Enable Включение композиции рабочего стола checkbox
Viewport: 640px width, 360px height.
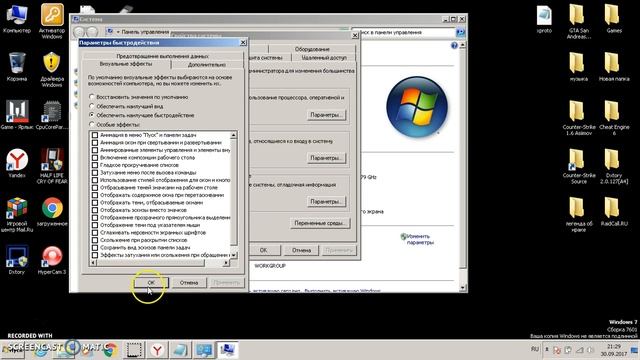pyautogui.click(x=95, y=158)
